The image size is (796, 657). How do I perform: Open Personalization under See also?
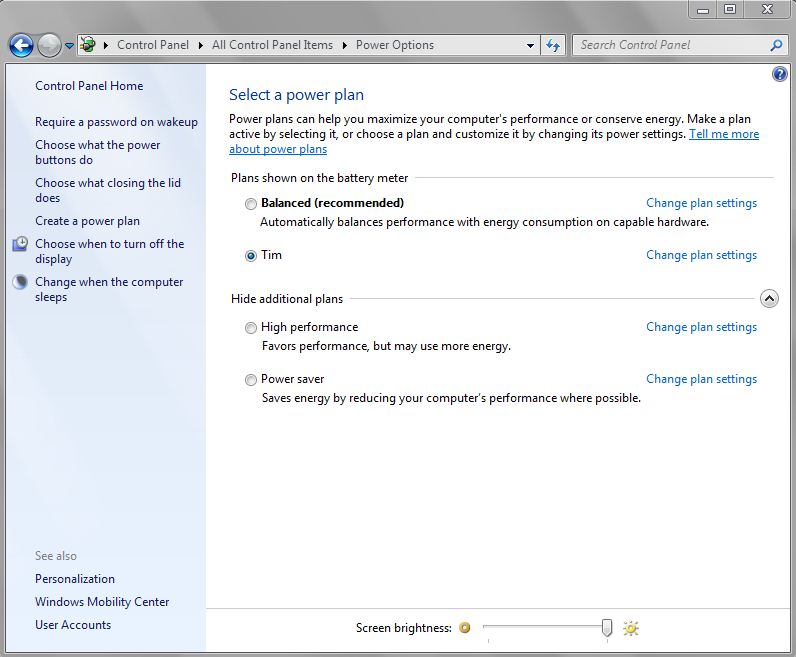[x=75, y=579]
